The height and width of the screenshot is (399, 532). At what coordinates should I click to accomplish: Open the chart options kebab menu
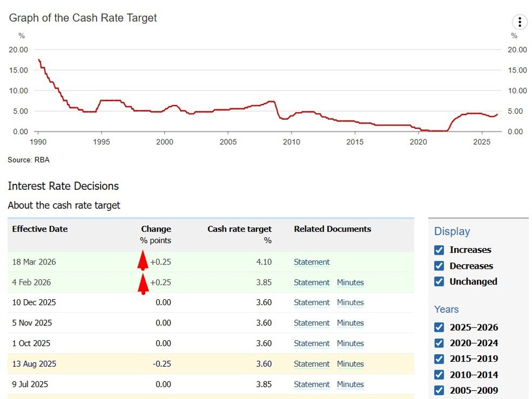519,22
